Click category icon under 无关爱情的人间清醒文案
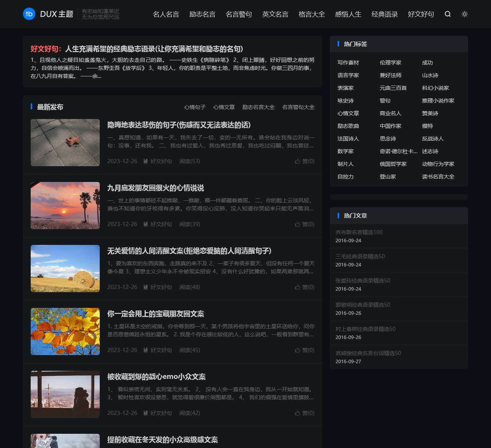The height and width of the screenshot is (448, 491). [x=146, y=287]
